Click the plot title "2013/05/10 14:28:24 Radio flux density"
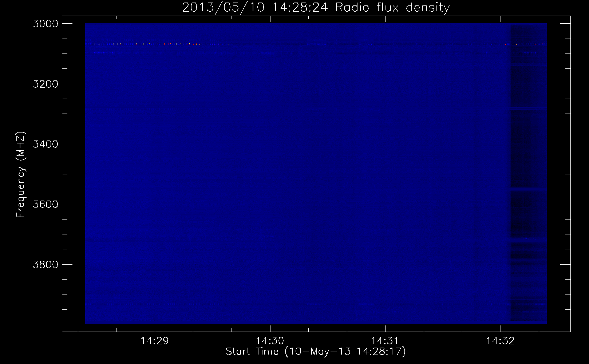589x364 pixels. [316, 8]
